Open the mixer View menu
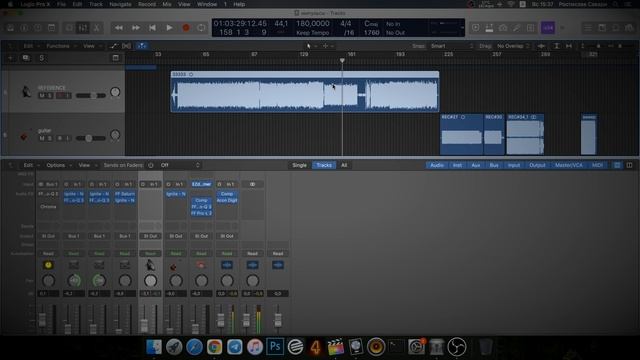This screenshot has width=640, height=360. pos(87,165)
